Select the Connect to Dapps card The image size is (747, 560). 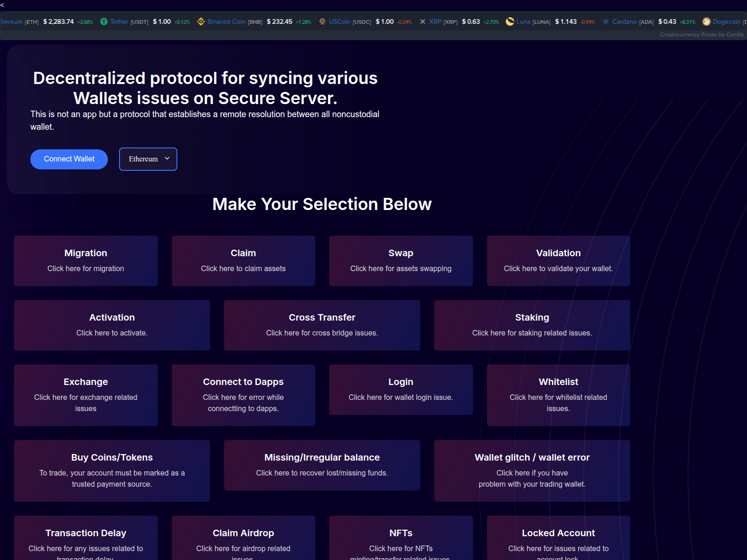[243, 395]
